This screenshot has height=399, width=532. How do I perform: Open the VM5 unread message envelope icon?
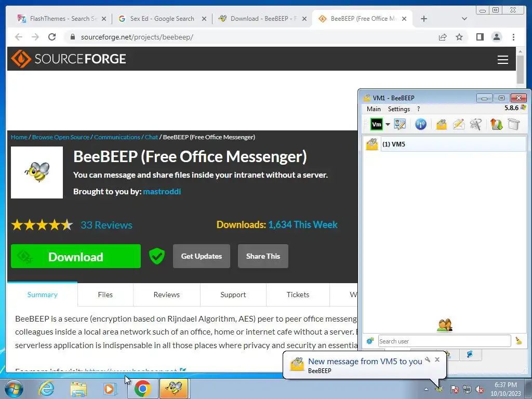click(x=372, y=144)
